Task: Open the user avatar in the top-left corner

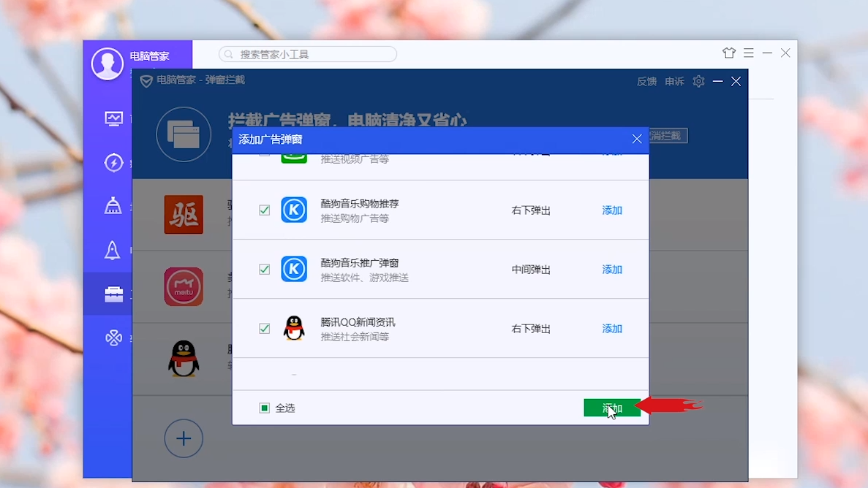Action: click(106, 64)
